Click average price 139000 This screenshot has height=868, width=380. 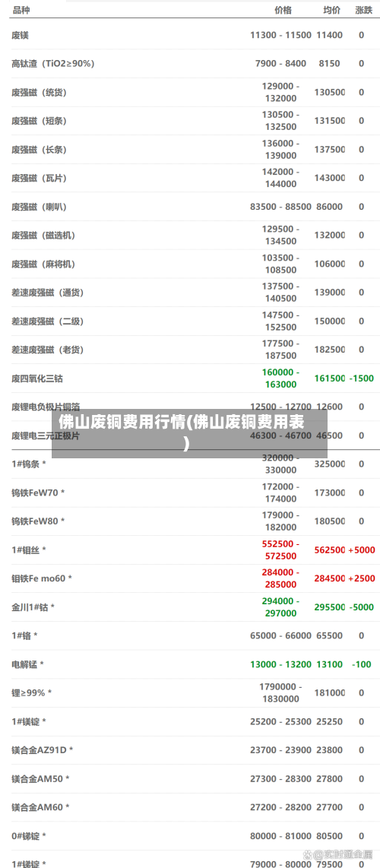(x=330, y=293)
